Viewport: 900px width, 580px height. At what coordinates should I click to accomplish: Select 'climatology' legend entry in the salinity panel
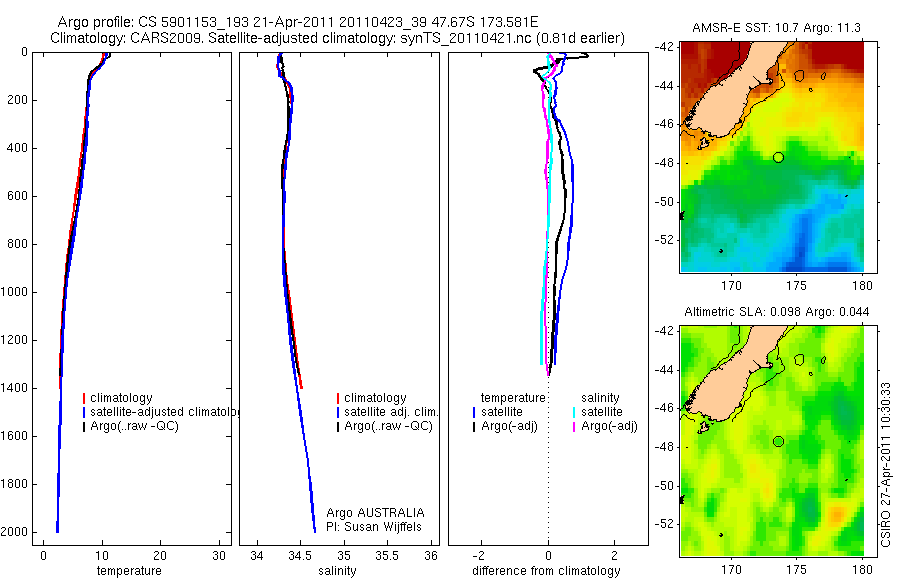(x=375, y=398)
